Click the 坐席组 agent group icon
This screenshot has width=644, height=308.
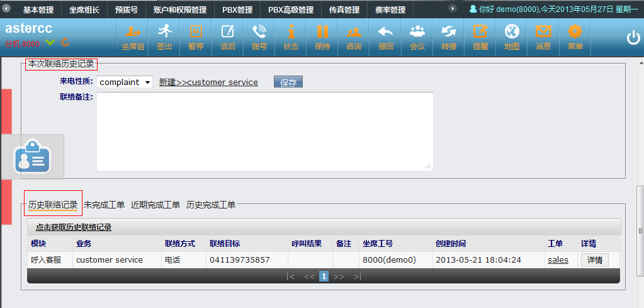click(133, 37)
